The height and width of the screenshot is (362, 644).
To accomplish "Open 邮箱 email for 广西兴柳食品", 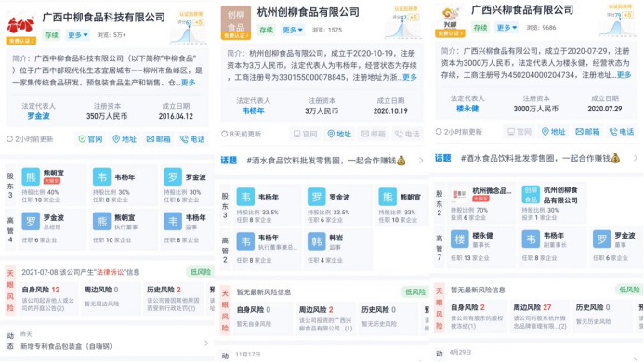I will (587, 132).
